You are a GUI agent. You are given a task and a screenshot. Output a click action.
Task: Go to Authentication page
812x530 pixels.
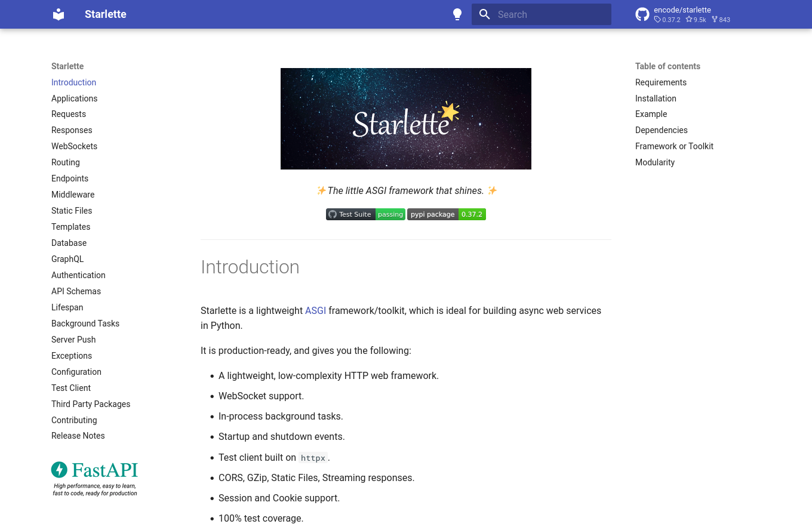coord(78,275)
